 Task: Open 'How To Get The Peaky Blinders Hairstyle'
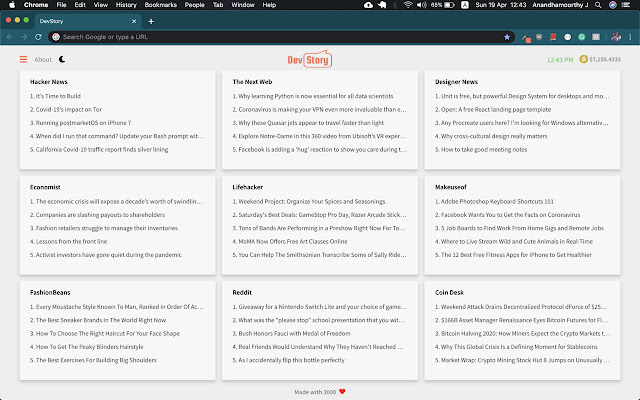click(87, 347)
